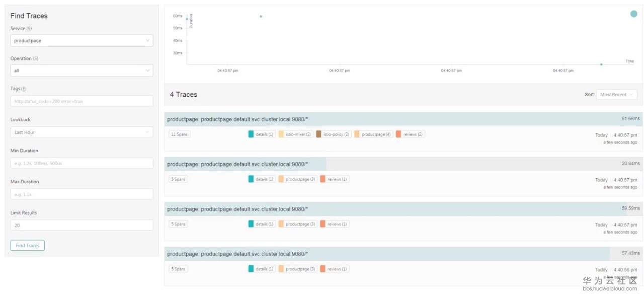Click the reviews (2) service tag
The width and height of the screenshot is (644, 296).
(x=410, y=134)
